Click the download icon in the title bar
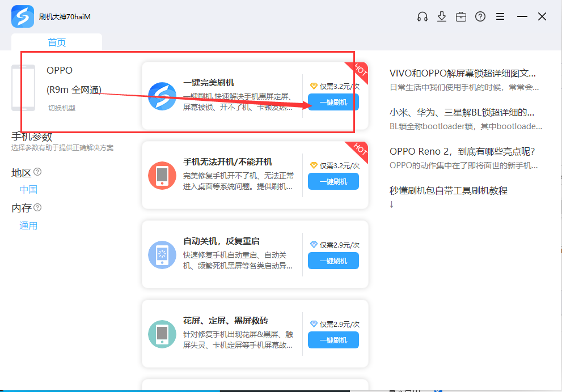The width and height of the screenshot is (562, 392). pyautogui.click(x=442, y=16)
